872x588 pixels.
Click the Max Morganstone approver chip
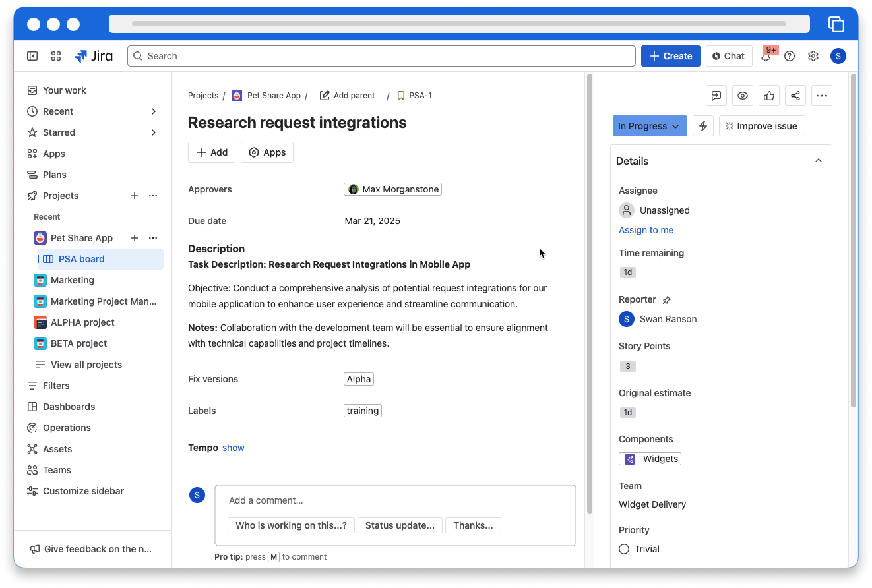click(392, 189)
